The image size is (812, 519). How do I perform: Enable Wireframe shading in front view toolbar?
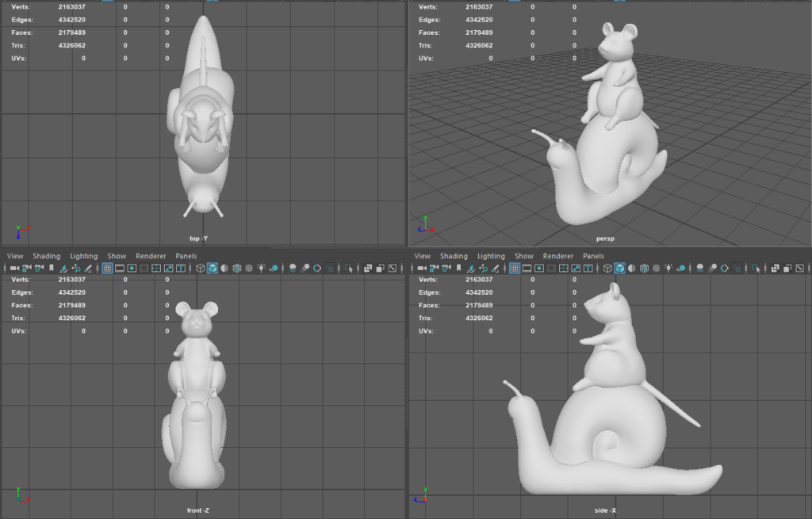(x=200, y=269)
